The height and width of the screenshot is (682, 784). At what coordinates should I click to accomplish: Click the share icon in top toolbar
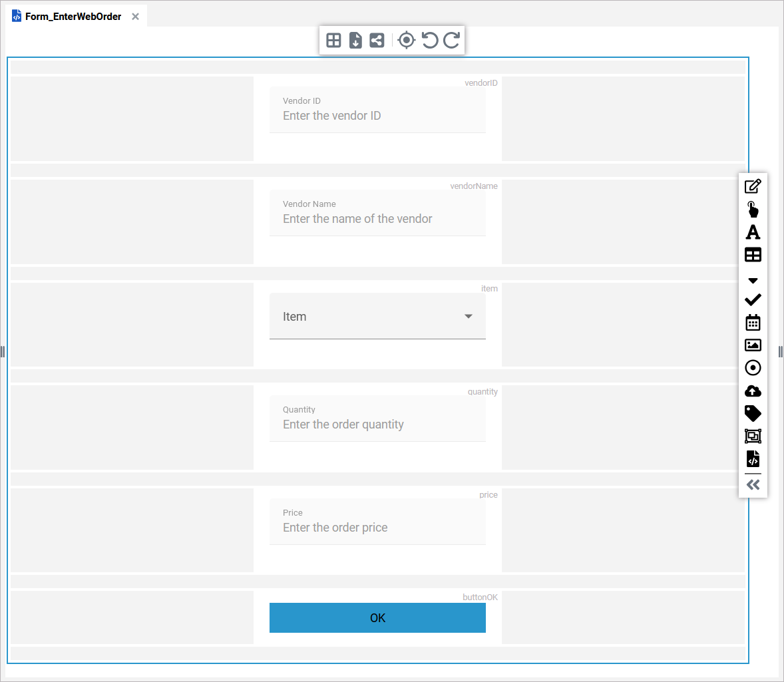pos(377,40)
